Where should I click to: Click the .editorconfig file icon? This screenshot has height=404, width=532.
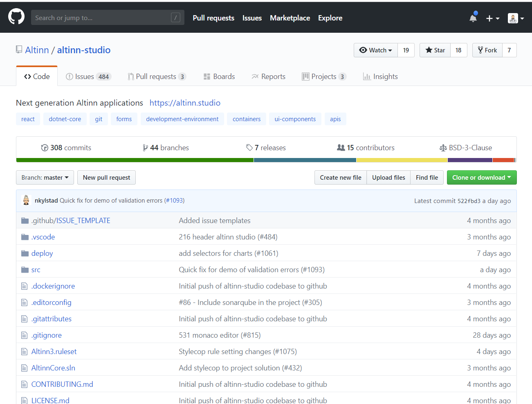[x=24, y=302]
